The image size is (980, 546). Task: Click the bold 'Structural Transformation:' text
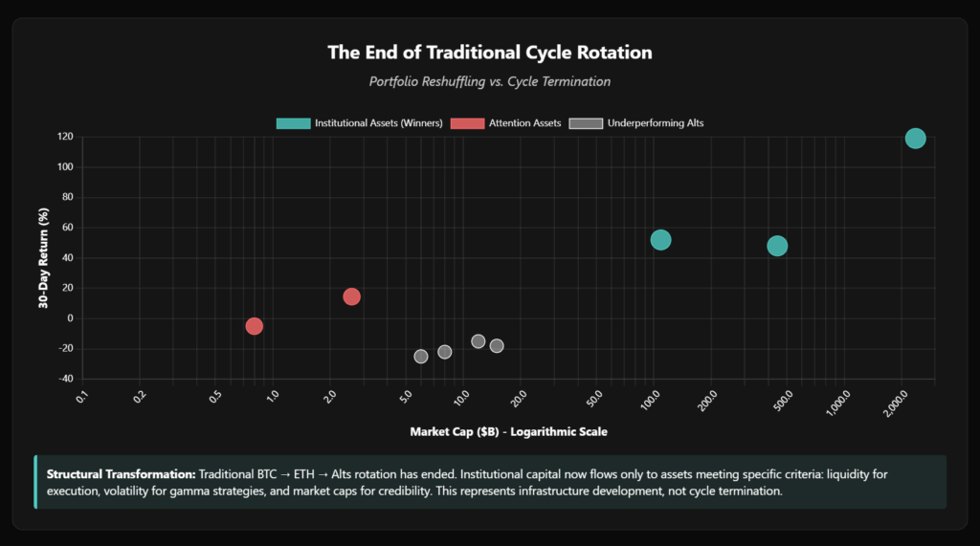pos(121,474)
